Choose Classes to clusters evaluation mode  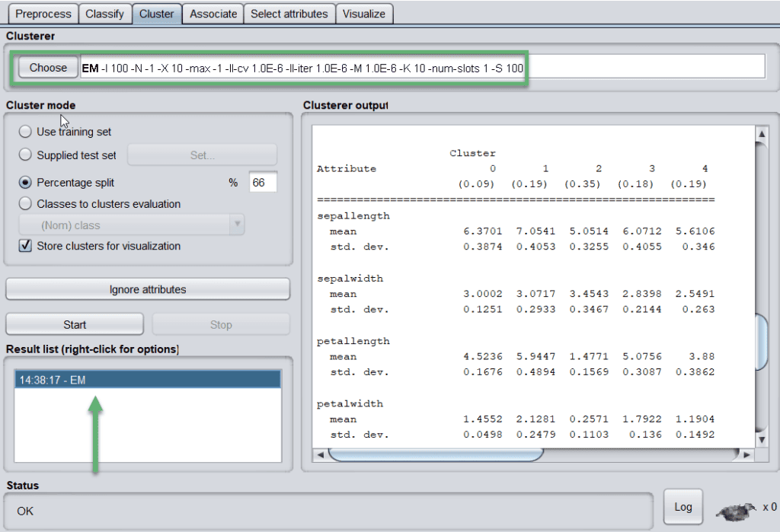(25, 204)
